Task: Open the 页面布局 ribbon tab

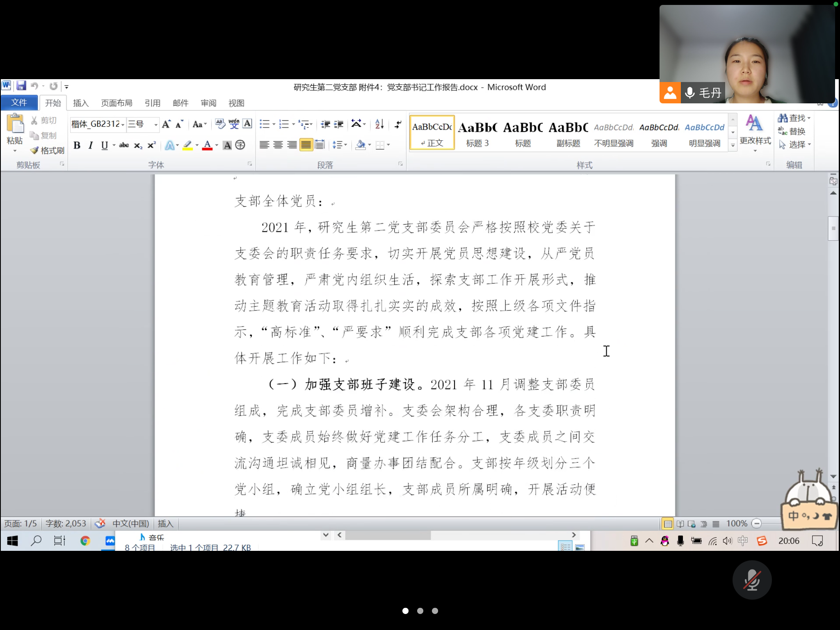Action: point(116,103)
